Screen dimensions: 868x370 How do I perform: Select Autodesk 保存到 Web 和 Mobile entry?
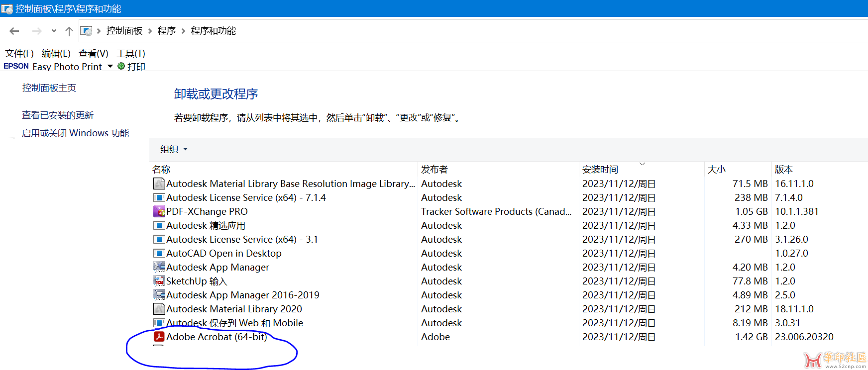234,323
